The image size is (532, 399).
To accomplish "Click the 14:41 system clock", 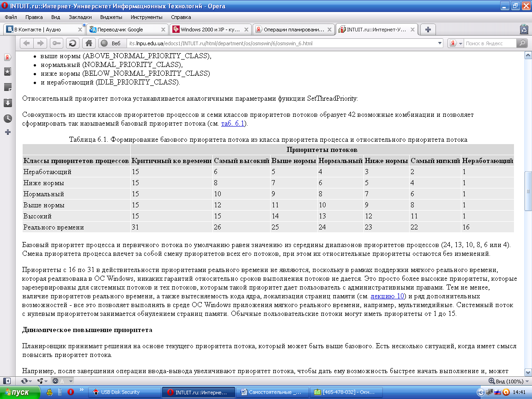I will [x=519, y=393].
